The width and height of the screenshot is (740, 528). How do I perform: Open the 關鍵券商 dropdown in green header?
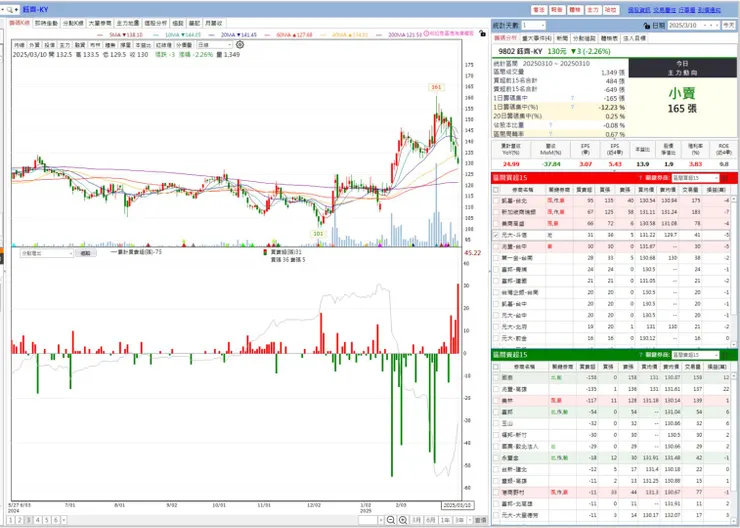695,355
